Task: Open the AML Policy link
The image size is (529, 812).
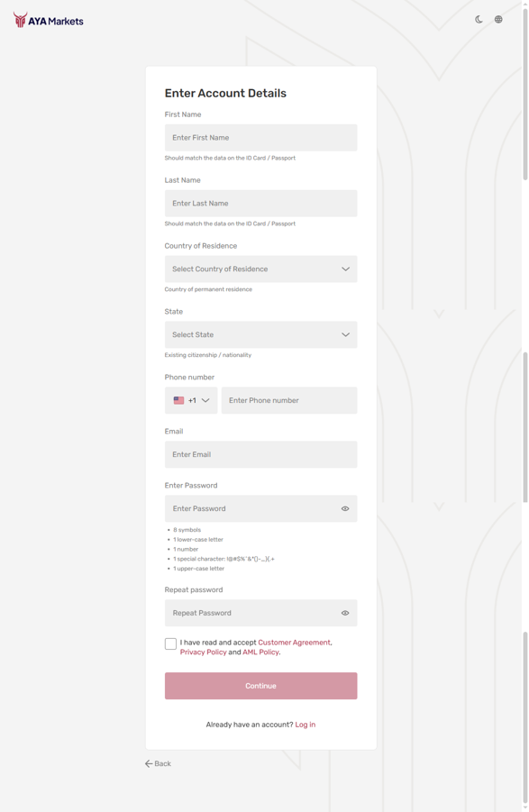Action: (260, 652)
